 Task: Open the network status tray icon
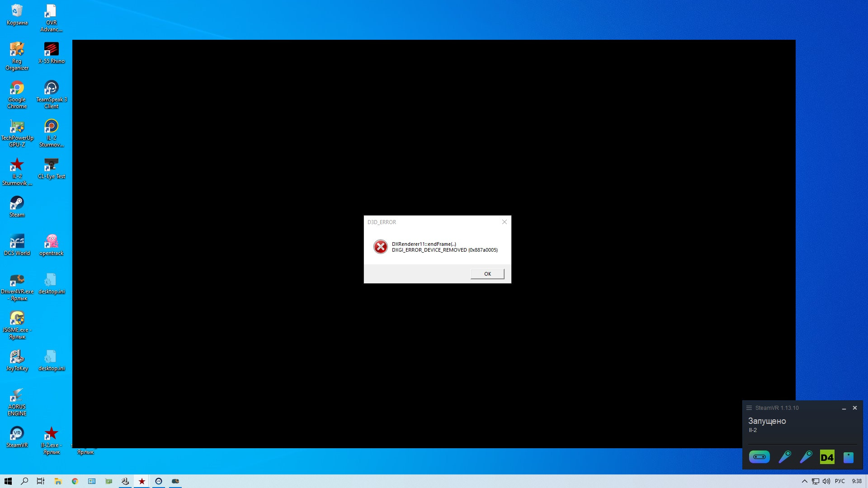pyautogui.click(x=816, y=481)
